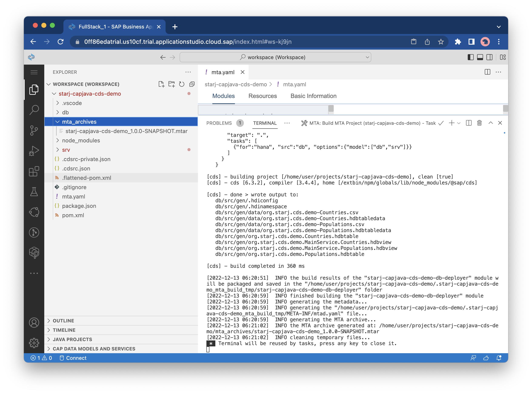Open the workspace command center dropdown
Viewport: 532px width, 394px height.
[x=275, y=57]
